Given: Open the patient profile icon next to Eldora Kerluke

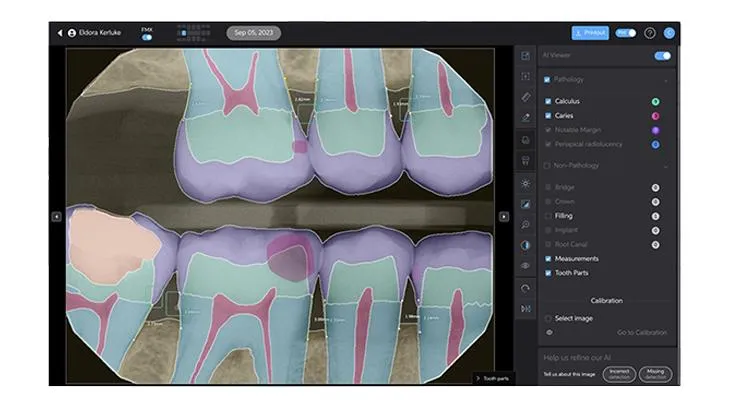Looking at the screenshot, I should [x=72, y=33].
